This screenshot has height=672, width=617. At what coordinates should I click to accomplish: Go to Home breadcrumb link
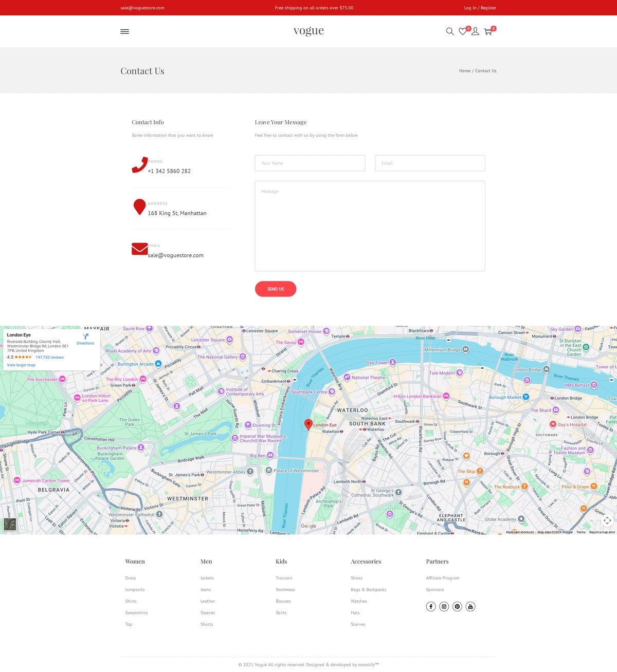464,71
